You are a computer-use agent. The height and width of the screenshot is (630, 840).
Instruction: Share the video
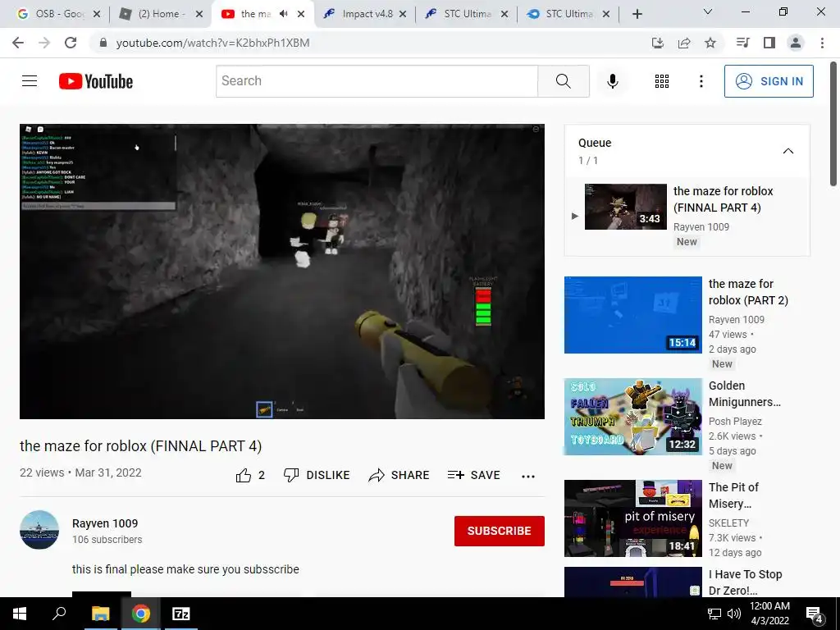click(399, 475)
